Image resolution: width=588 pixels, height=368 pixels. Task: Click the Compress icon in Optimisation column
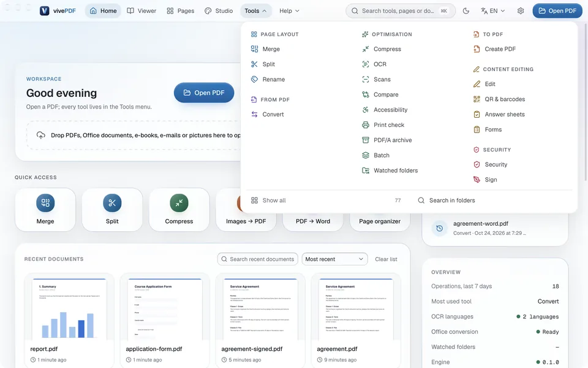tap(365, 49)
